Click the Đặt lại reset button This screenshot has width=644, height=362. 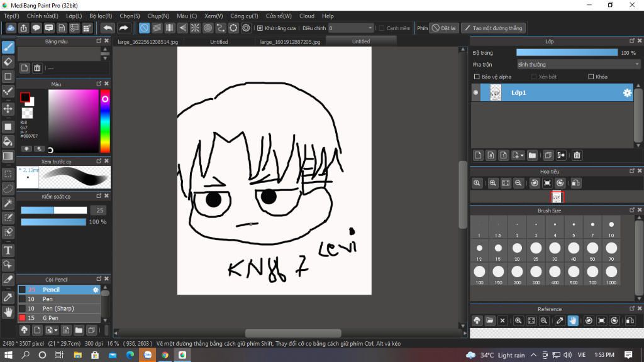coord(444,28)
